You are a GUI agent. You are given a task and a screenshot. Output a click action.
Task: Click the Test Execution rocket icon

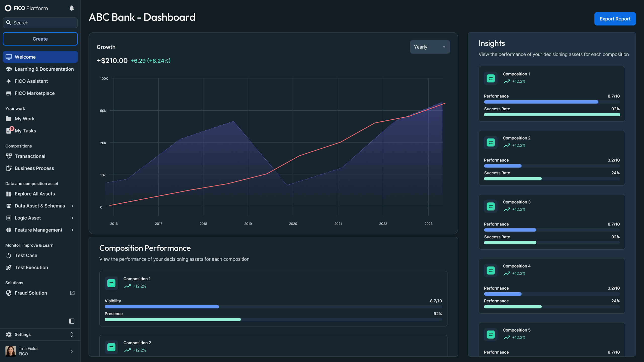[x=9, y=267]
